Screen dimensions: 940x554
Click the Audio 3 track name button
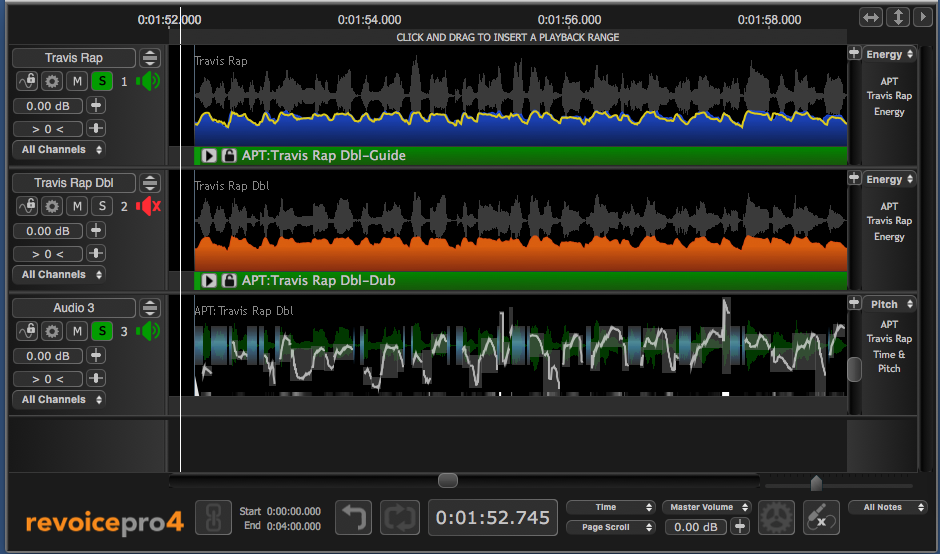[x=74, y=308]
